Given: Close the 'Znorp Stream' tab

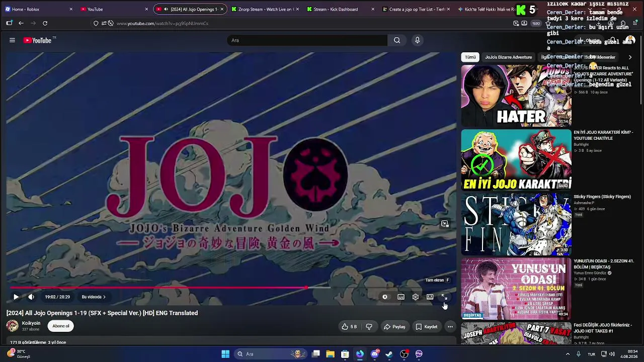Looking at the screenshot, I should (x=297, y=9).
